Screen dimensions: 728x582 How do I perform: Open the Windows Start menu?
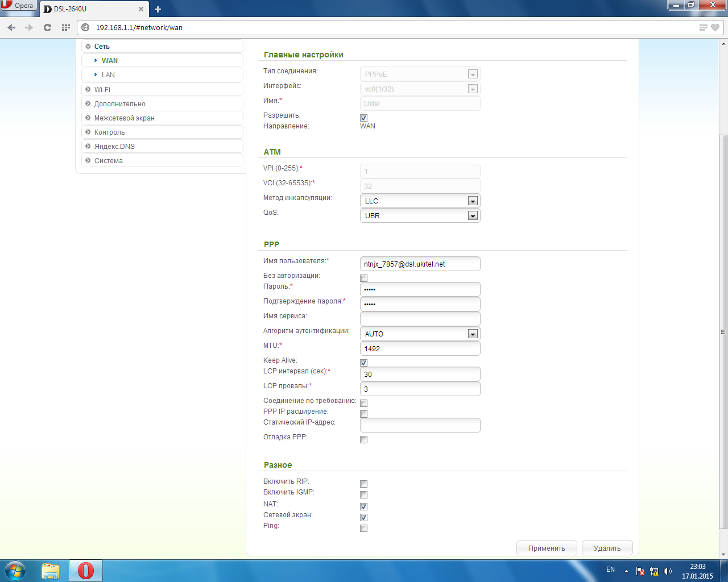(15, 570)
